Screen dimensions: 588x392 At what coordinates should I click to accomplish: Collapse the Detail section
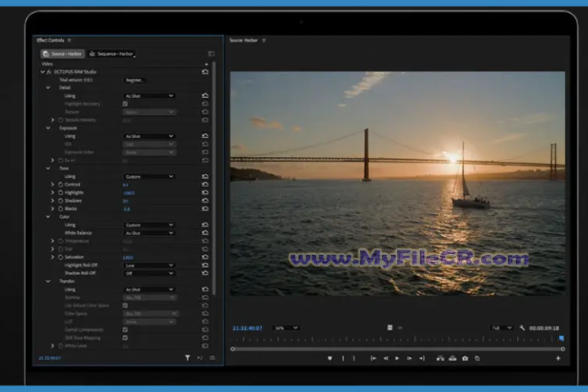[x=48, y=87]
